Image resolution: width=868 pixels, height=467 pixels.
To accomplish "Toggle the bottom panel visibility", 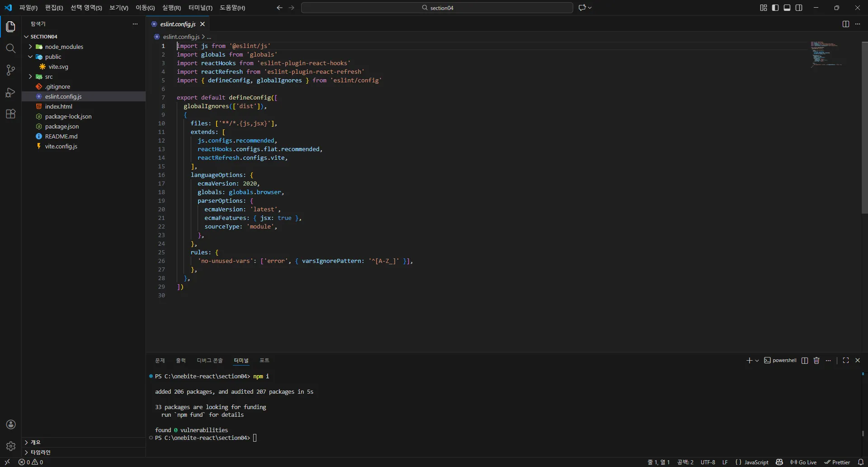I will 787,8.
